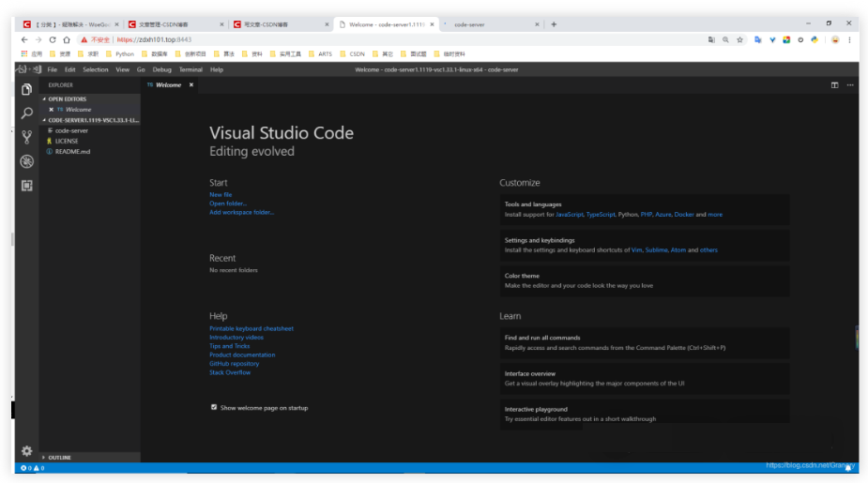Open the Debug view icon
This screenshot has height=483, width=868.
tap(26, 161)
